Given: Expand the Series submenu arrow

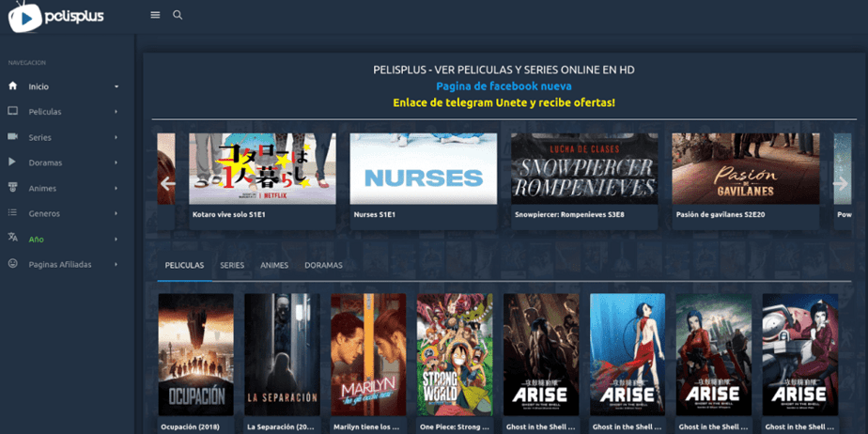Looking at the screenshot, I should coord(116,137).
